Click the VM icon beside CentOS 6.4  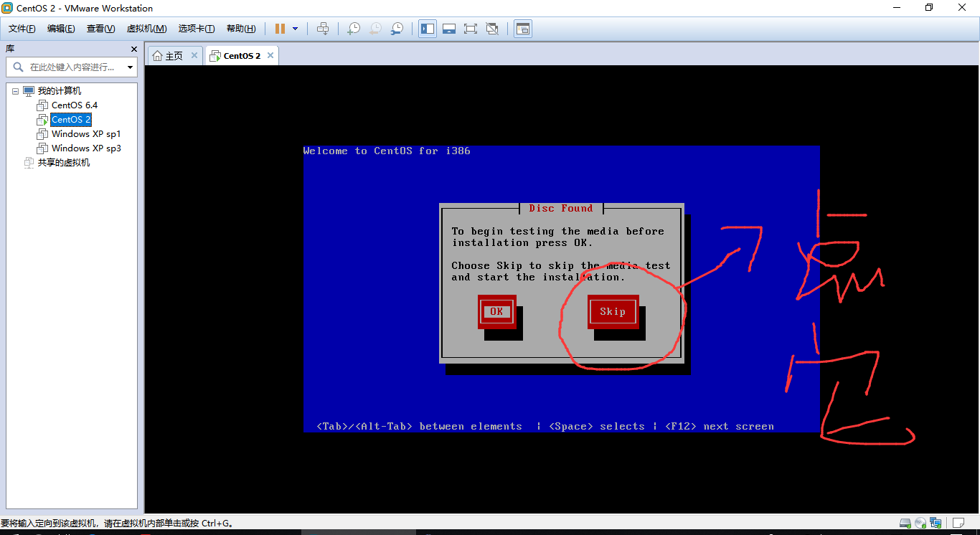tap(42, 105)
